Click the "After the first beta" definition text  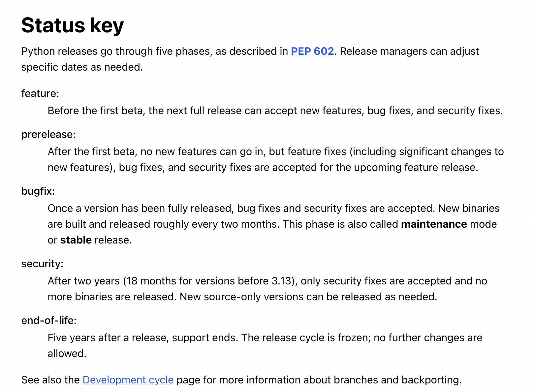[x=92, y=152]
